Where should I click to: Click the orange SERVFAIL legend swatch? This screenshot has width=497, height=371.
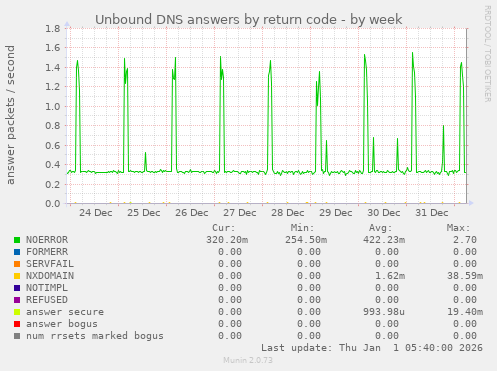[17, 264]
